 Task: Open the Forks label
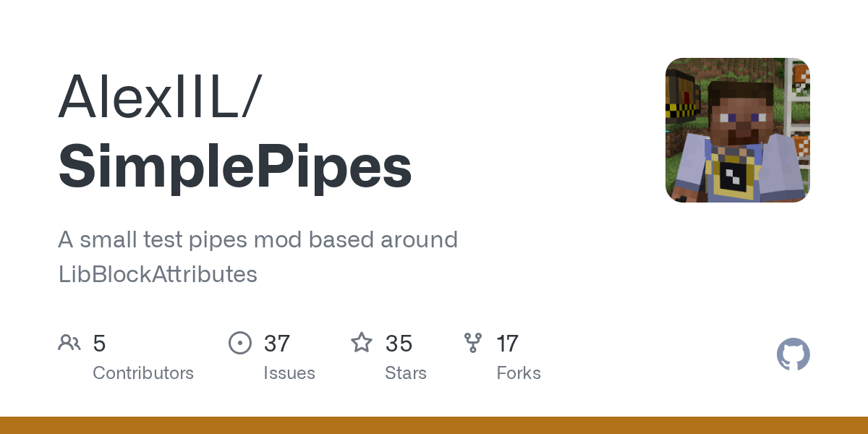(519, 373)
